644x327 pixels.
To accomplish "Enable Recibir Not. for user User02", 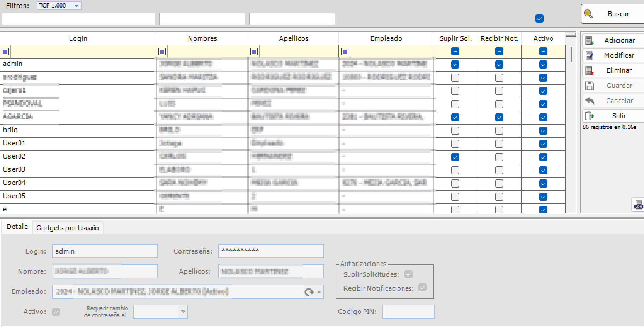I will (x=498, y=157).
